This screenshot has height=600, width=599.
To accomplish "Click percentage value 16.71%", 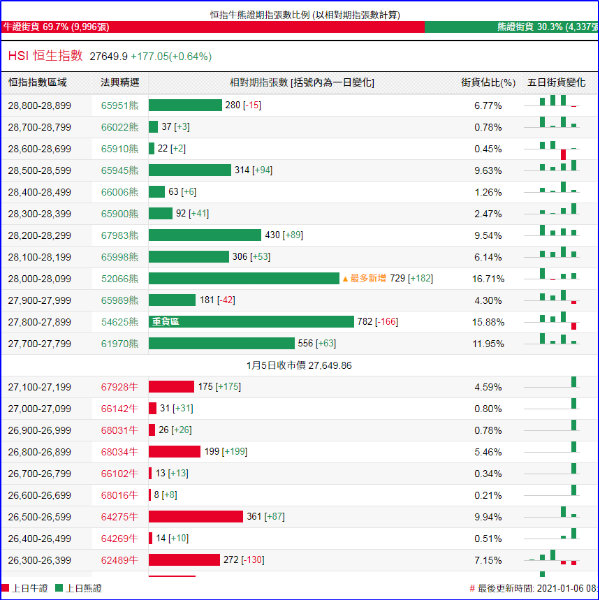I will [488, 279].
